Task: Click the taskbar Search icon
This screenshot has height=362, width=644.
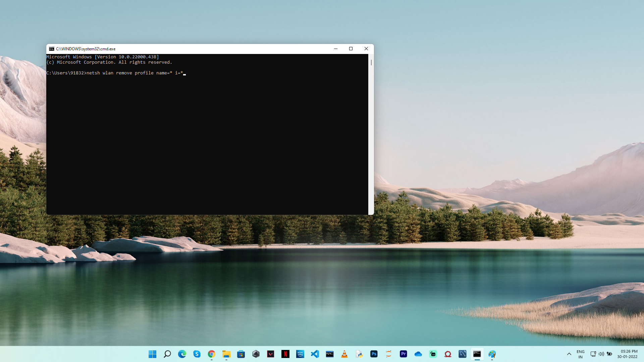Action: [167, 354]
